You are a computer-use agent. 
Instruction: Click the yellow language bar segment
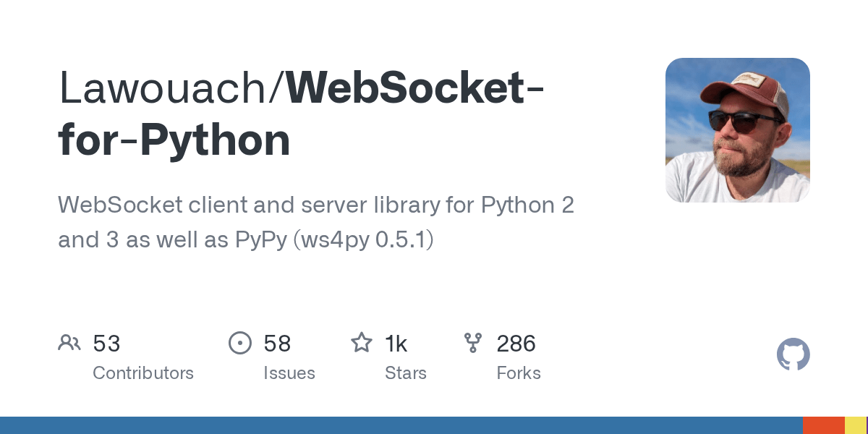click(x=855, y=425)
